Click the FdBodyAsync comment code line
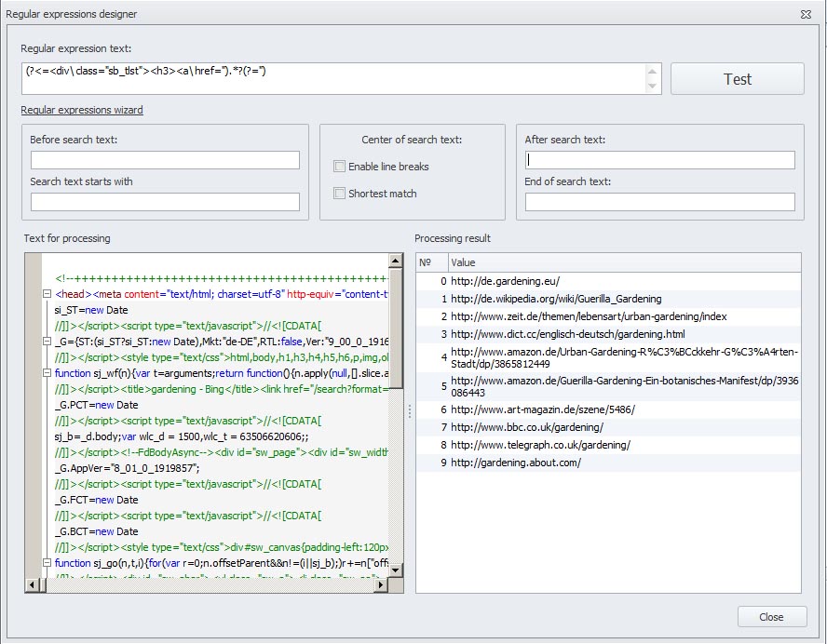 click(x=222, y=452)
